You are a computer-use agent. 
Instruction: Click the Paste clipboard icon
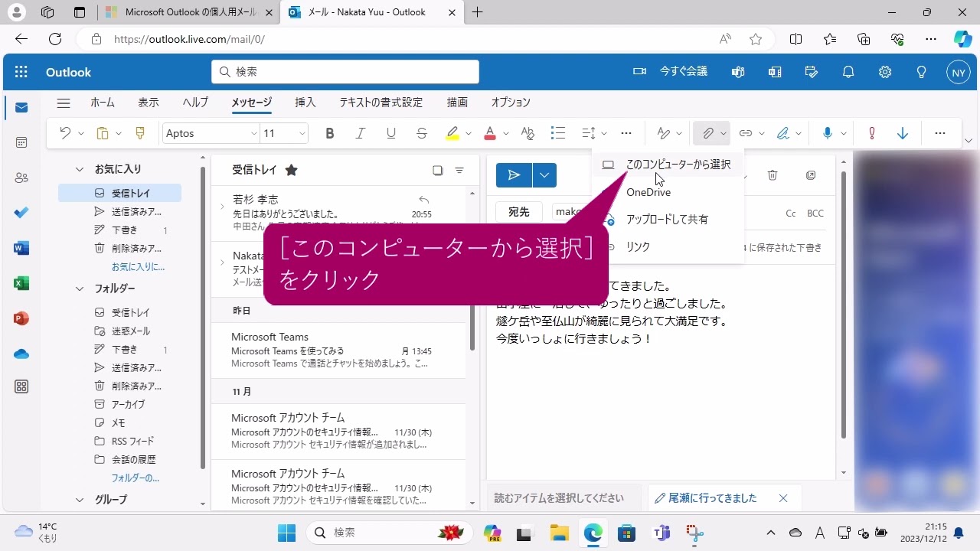(103, 133)
